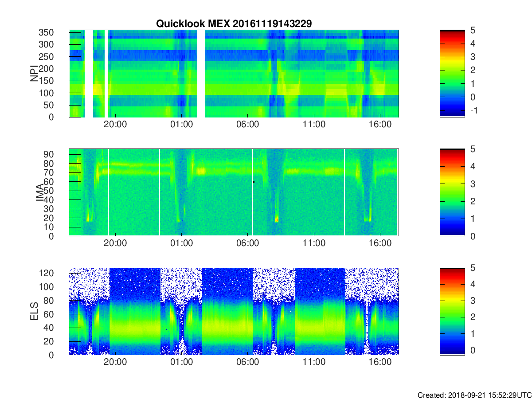Select the ELS y-axis label
Viewport: 532px width, 399px height.
34,312
